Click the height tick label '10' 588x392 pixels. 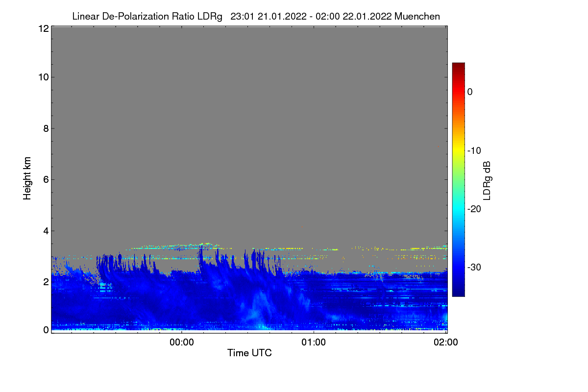coord(43,77)
